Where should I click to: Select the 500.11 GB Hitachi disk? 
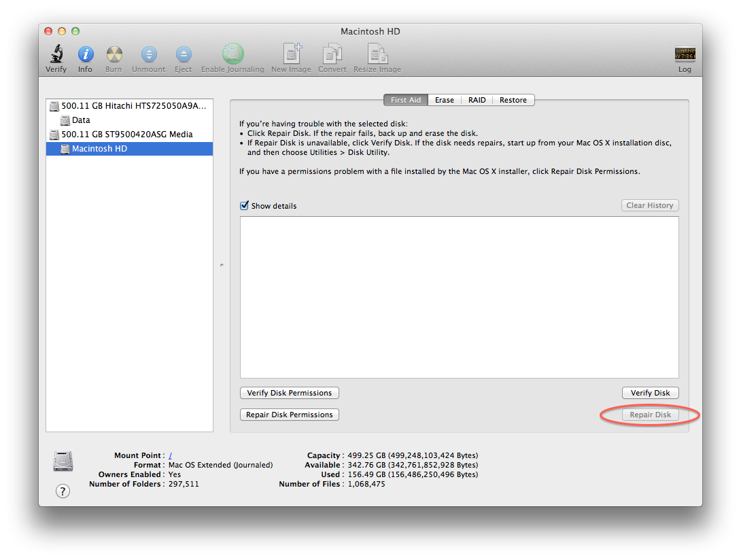coord(129,106)
